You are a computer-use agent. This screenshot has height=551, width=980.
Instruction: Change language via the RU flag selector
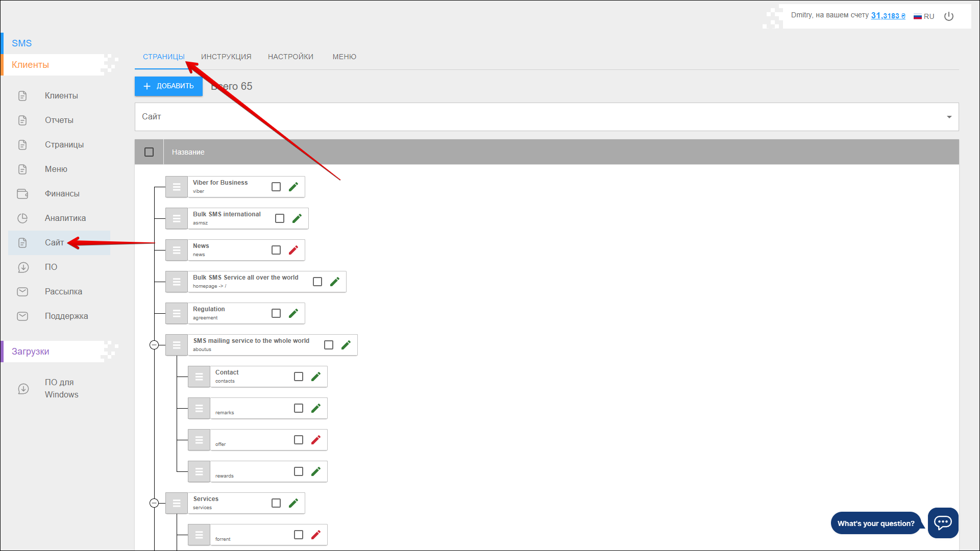(924, 16)
